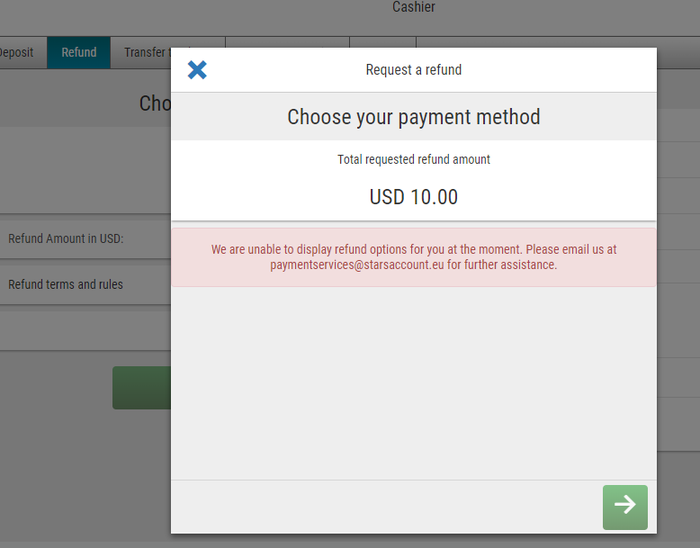Viewport: 700px width, 548px height.
Task: Click the Choose your payment method heading
Action: pos(413,117)
